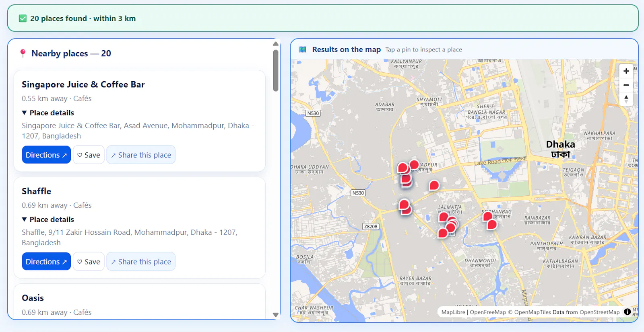Save Singapore Juice & Coffee Bar
This screenshot has height=332, width=644.
(x=89, y=155)
